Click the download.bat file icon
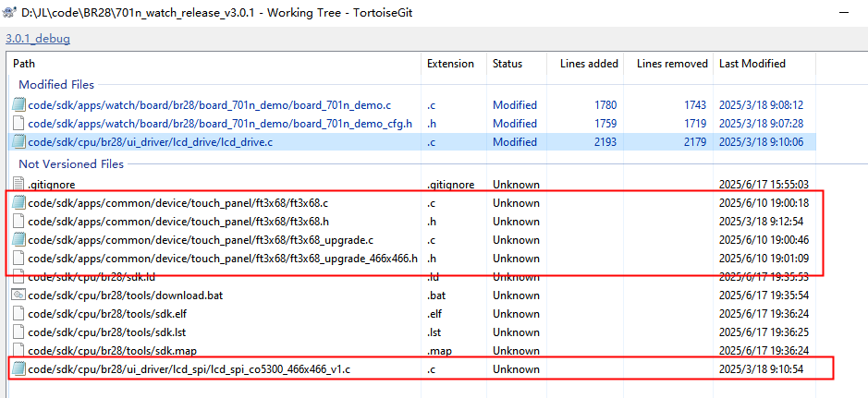This screenshot has width=868, height=398. click(x=18, y=295)
